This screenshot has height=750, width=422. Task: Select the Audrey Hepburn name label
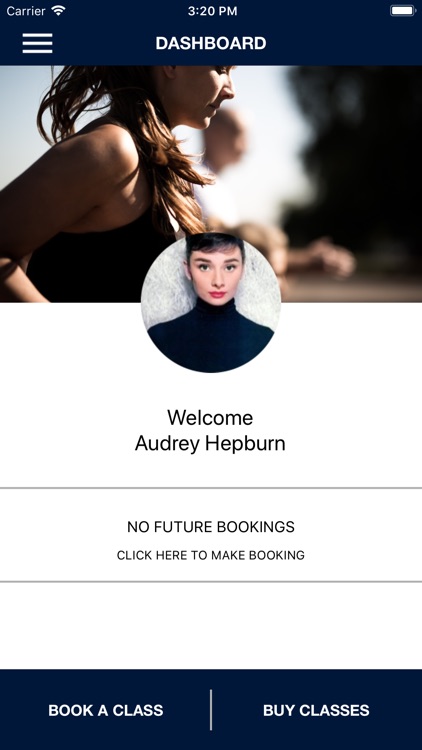tap(210, 443)
